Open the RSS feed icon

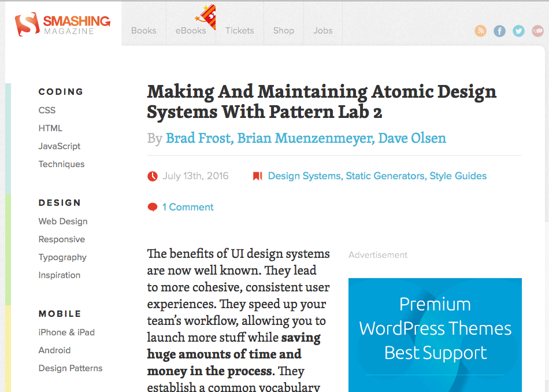point(480,31)
